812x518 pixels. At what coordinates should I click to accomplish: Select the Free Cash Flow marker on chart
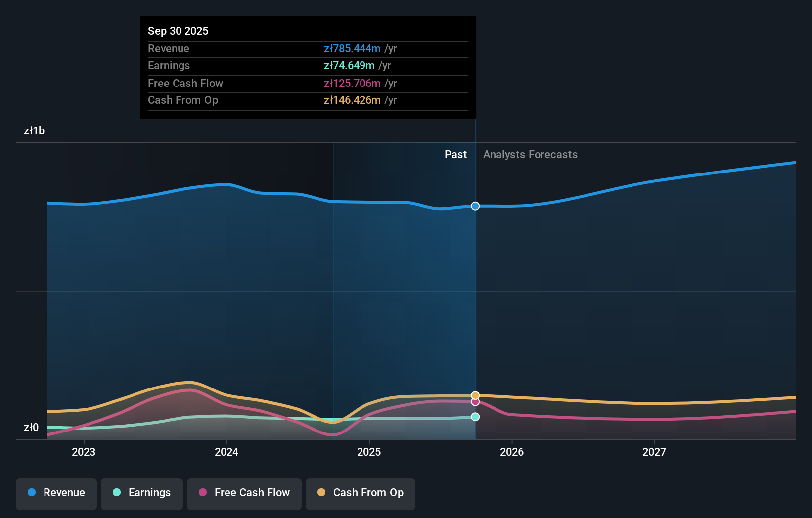click(x=475, y=402)
